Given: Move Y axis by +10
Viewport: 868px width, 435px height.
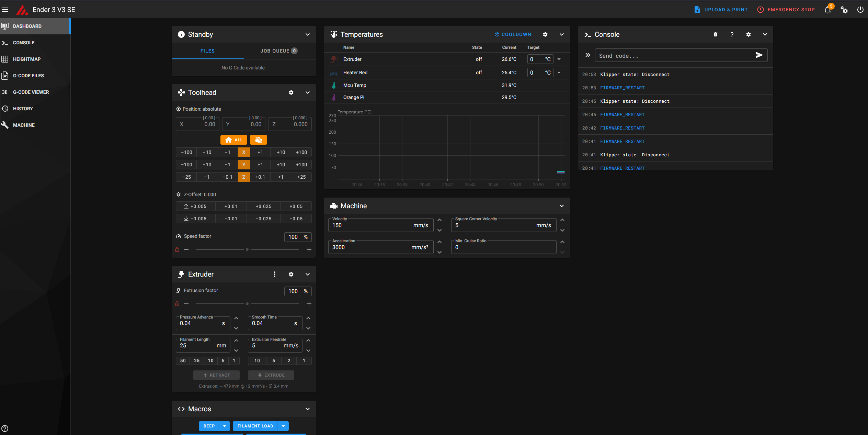Looking at the screenshot, I should pyautogui.click(x=281, y=165).
